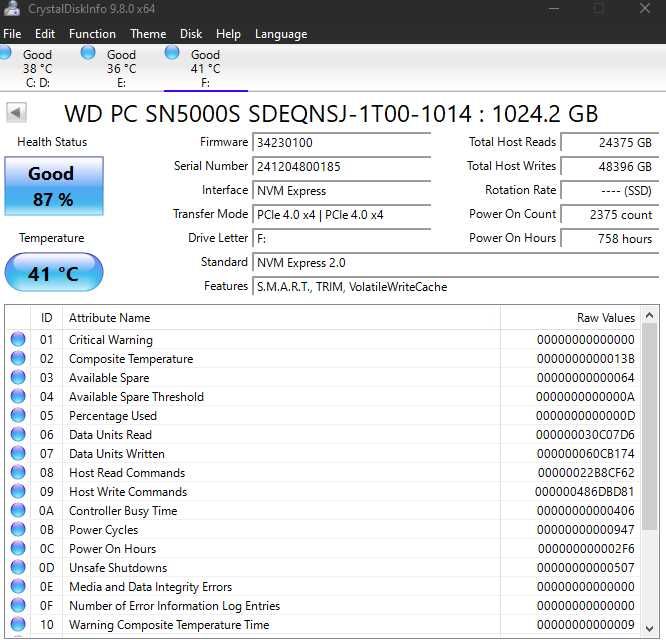Click the CrystalDiskInfo app icon in title bar

click(x=11, y=8)
